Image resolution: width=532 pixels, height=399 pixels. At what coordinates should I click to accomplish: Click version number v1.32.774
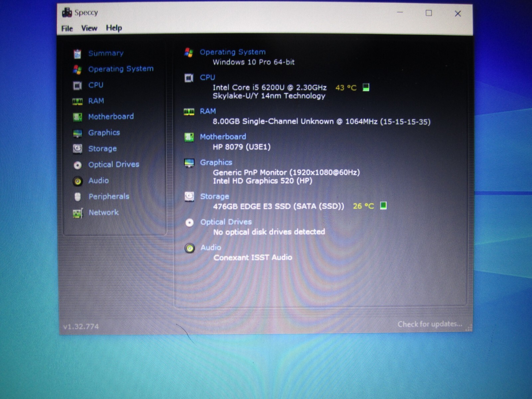(x=81, y=327)
